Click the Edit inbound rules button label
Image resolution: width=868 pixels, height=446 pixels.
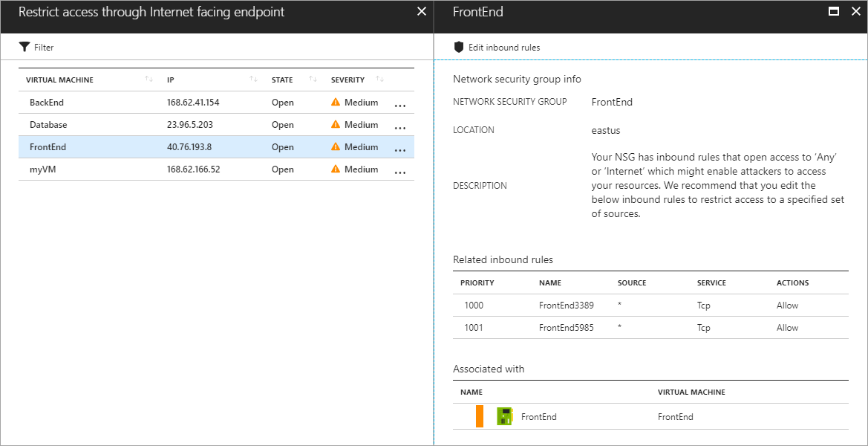coord(504,48)
